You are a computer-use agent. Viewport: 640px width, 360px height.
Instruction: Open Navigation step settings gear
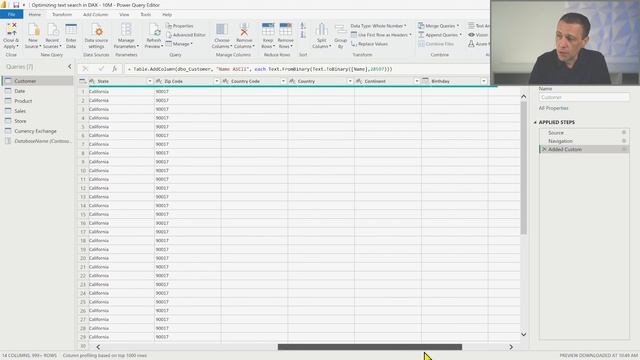(x=624, y=141)
